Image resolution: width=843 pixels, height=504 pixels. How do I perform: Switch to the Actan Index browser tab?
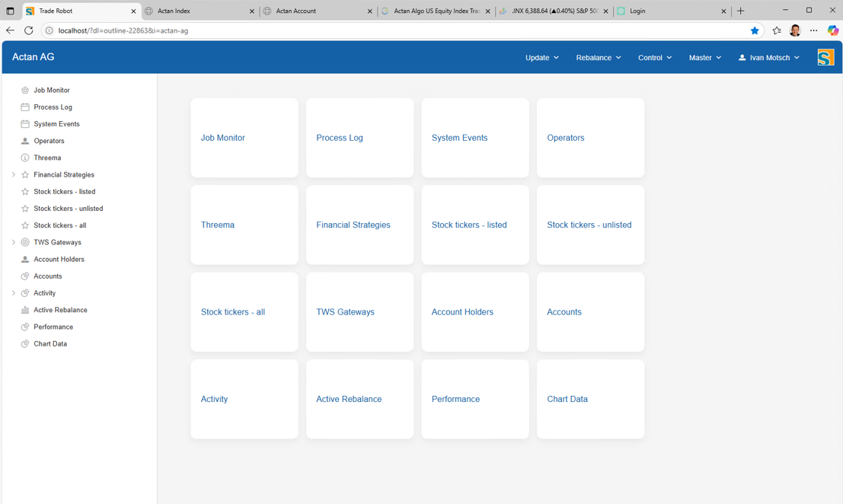[199, 11]
